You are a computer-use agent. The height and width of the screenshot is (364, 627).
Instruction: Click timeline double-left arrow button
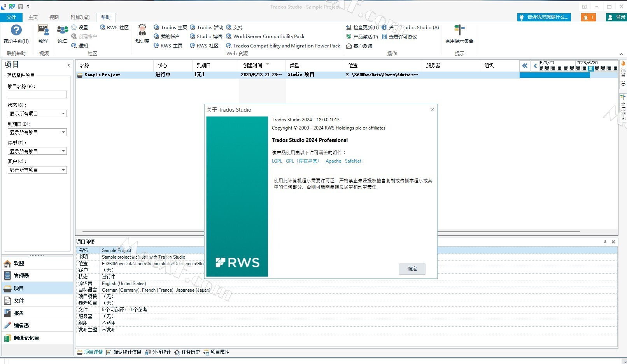525,66
